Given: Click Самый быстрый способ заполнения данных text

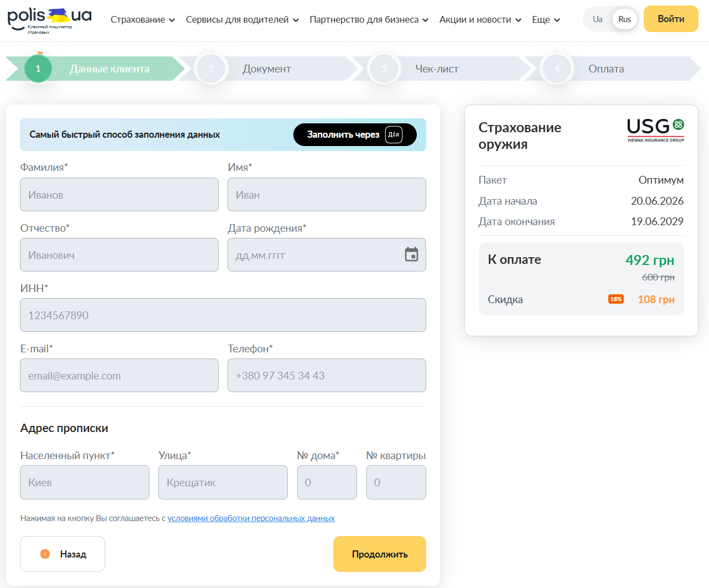Looking at the screenshot, I should 125,134.
